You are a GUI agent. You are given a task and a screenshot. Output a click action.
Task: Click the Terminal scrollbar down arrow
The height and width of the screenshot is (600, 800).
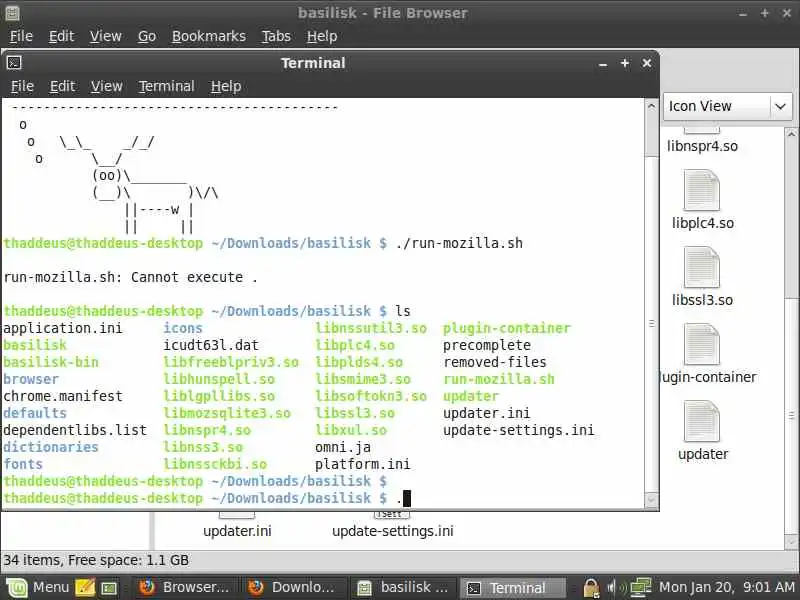point(651,501)
